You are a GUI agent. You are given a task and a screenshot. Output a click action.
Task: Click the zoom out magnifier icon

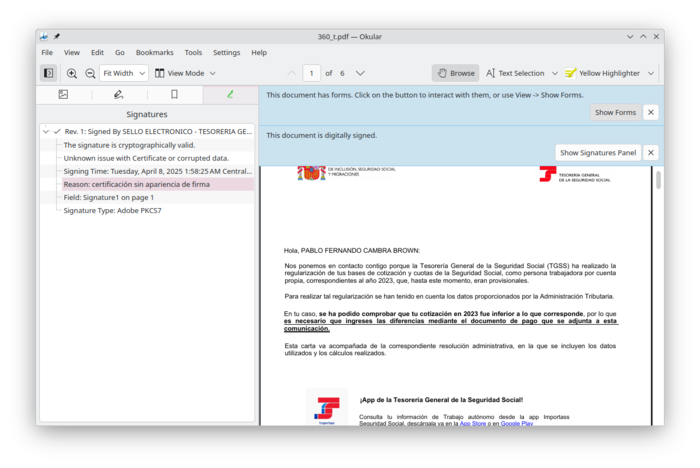point(90,73)
